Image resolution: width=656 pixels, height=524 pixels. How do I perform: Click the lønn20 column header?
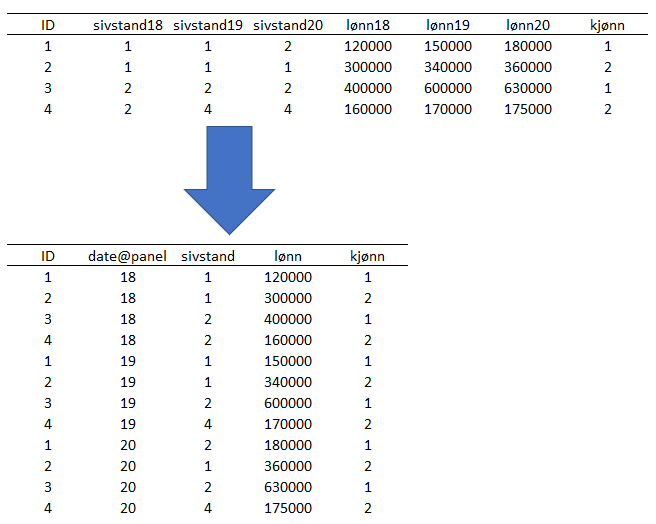527,25
